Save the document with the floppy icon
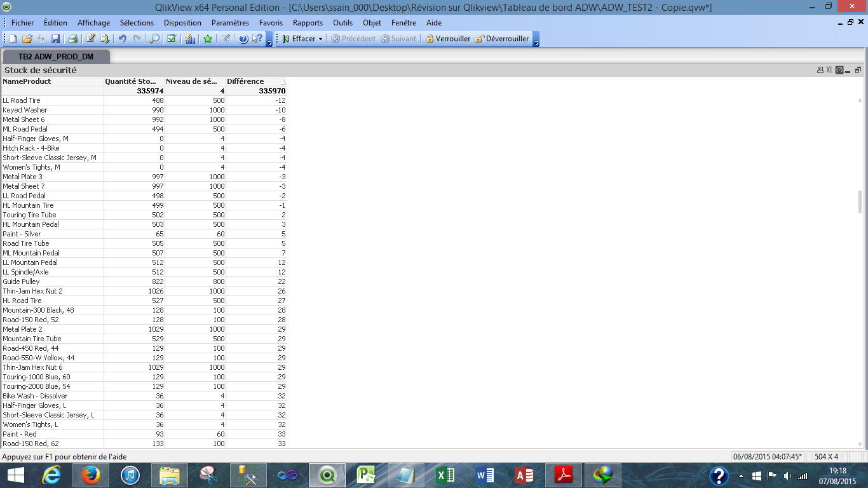868x488 pixels. 55,39
